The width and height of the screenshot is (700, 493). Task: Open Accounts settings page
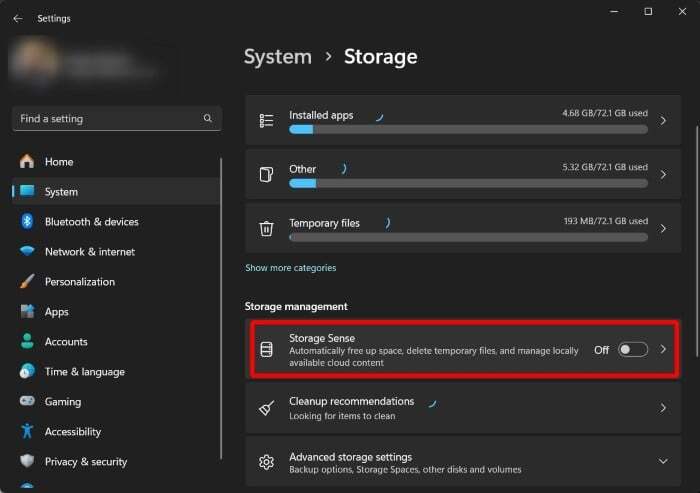(116, 341)
